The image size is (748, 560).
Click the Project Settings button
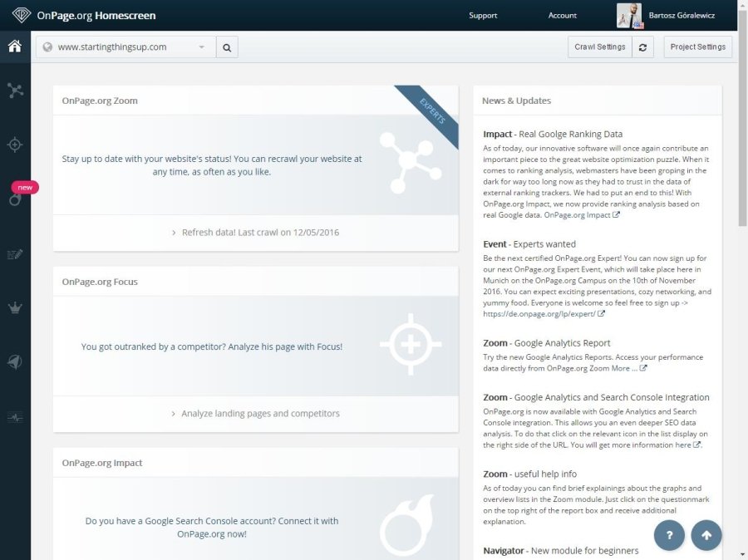click(698, 47)
